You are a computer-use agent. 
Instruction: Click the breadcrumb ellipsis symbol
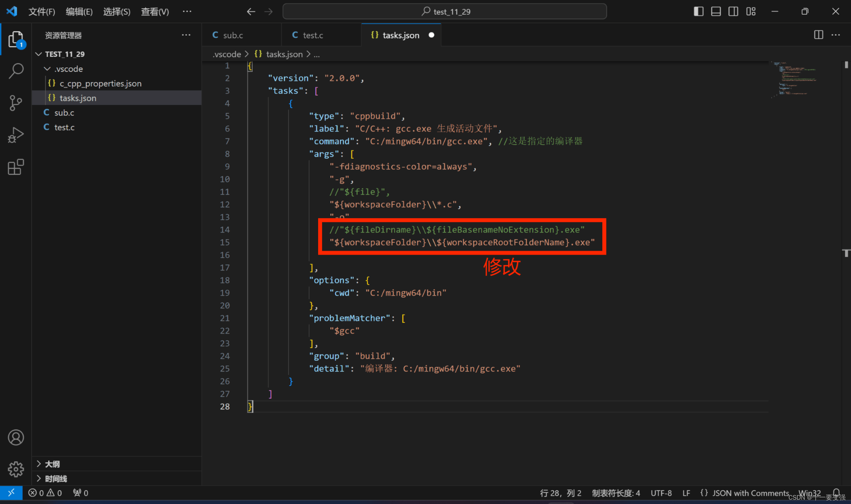point(316,54)
